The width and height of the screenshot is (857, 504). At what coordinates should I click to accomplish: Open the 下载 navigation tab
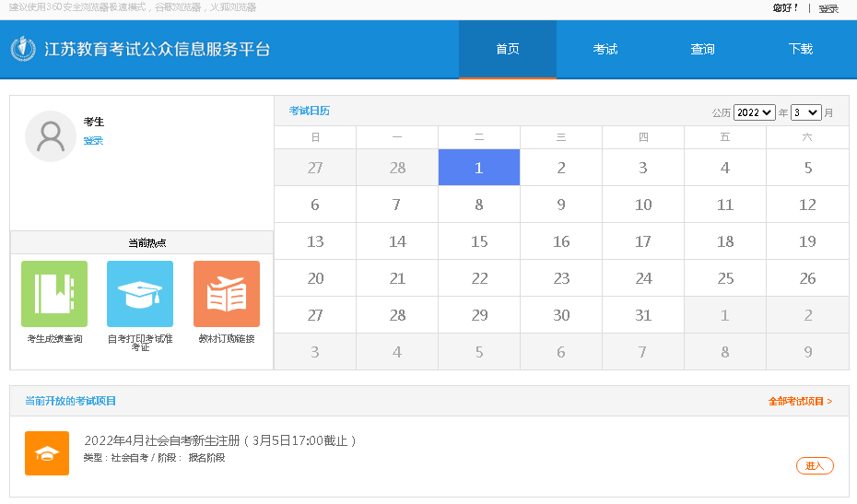coord(801,50)
